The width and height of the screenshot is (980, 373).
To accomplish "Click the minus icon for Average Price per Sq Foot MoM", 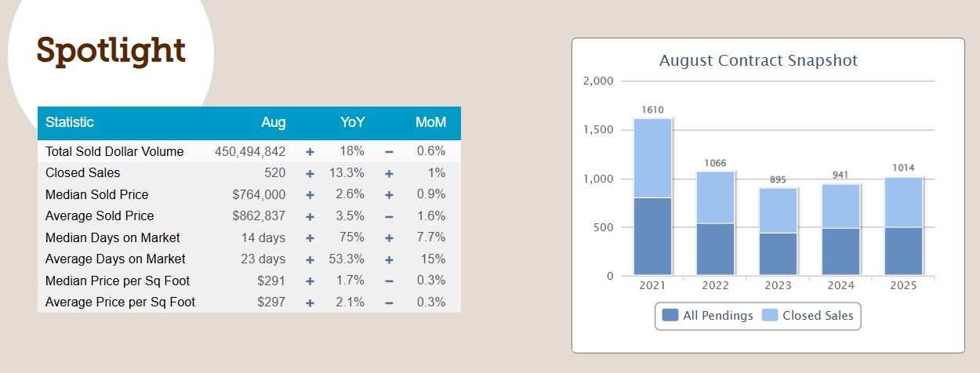I will (x=389, y=302).
